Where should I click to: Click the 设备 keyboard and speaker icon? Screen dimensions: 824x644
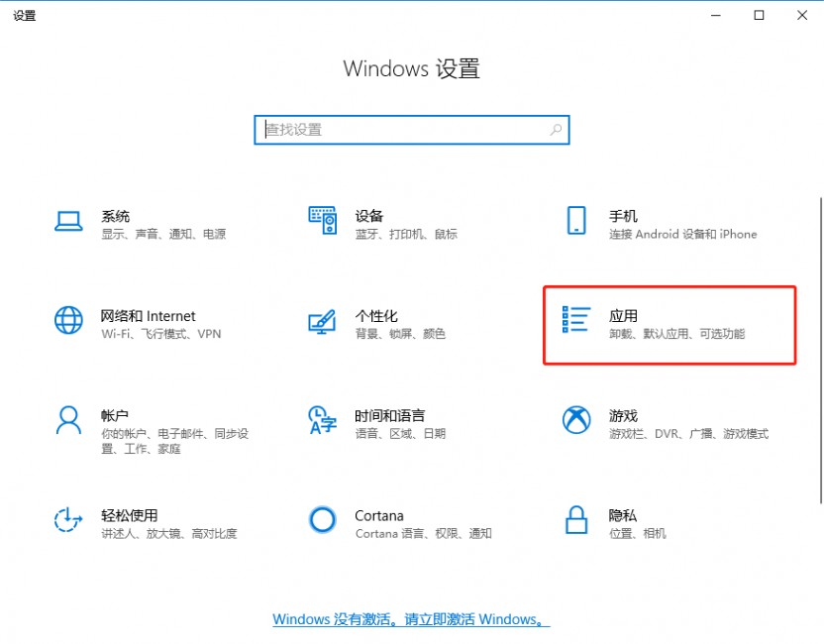[322, 220]
